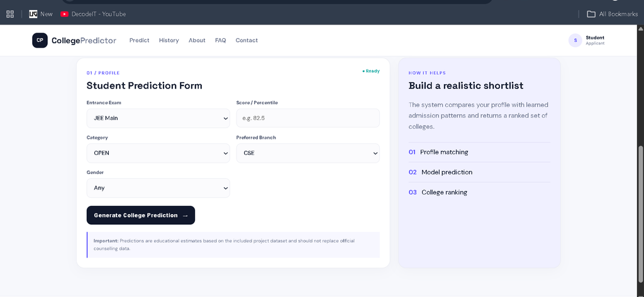
Task: Click the Student avatar circle
Action: [575, 40]
